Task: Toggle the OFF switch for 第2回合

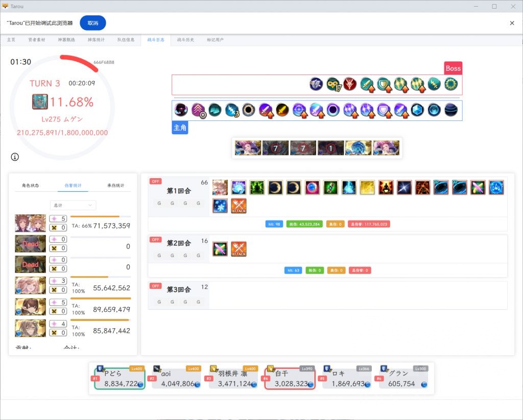Action: [155, 239]
